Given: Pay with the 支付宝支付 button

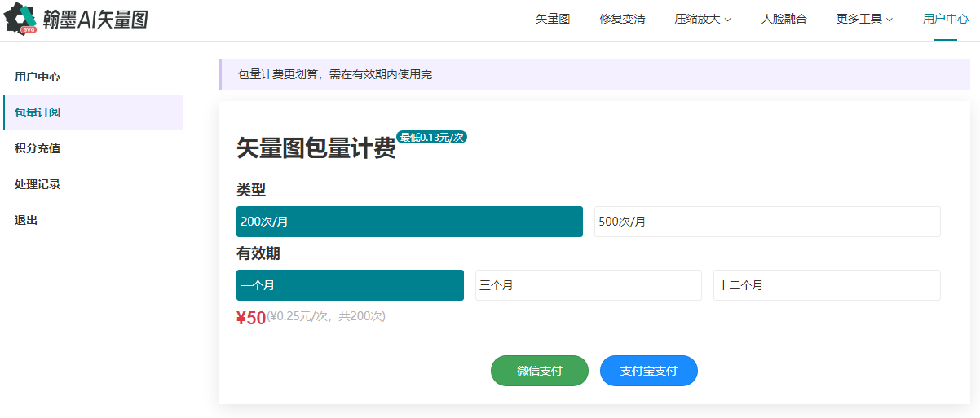Looking at the screenshot, I should pyautogui.click(x=648, y=371).
